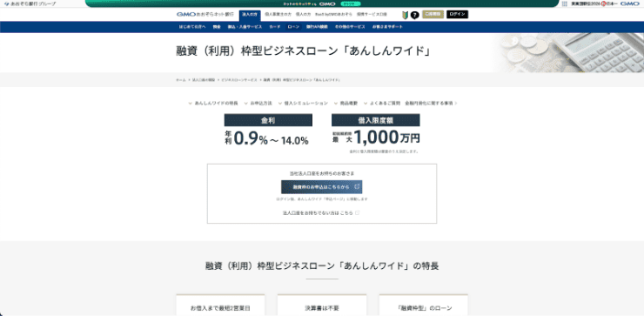Click the top GMO promo banner button
Image resolution: width=644 pixels, height=316 pixels.
pyautogui.click(x=351, y=3)
